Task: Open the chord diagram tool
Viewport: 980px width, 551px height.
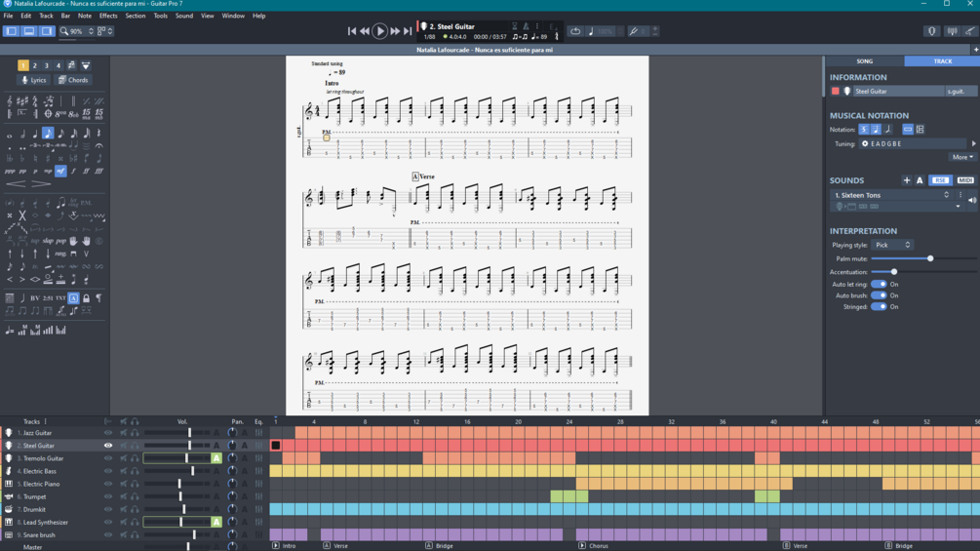Action: click(10, 298)
